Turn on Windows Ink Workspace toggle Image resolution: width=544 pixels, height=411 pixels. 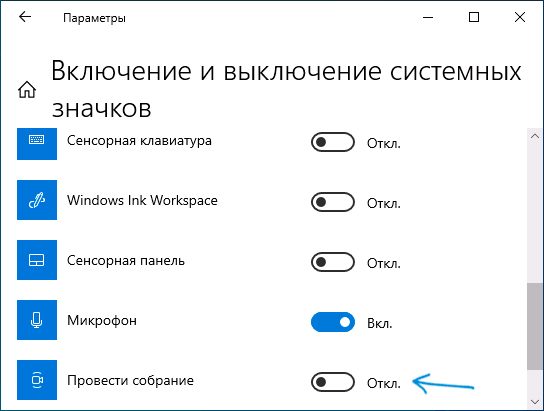333,202
